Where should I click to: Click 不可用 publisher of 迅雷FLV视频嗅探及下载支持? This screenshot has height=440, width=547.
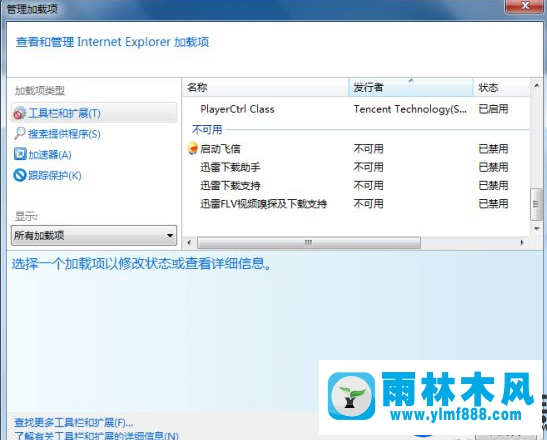tap(368, 204)
